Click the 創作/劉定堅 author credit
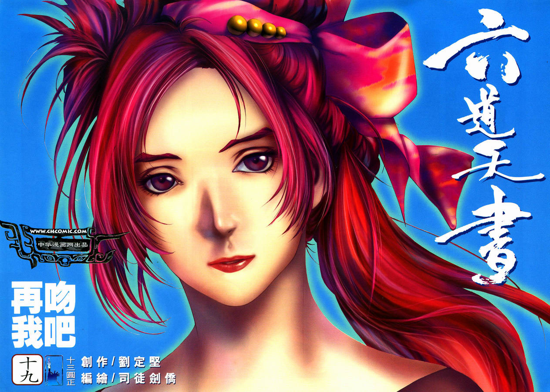 click(x=121, y=362)
